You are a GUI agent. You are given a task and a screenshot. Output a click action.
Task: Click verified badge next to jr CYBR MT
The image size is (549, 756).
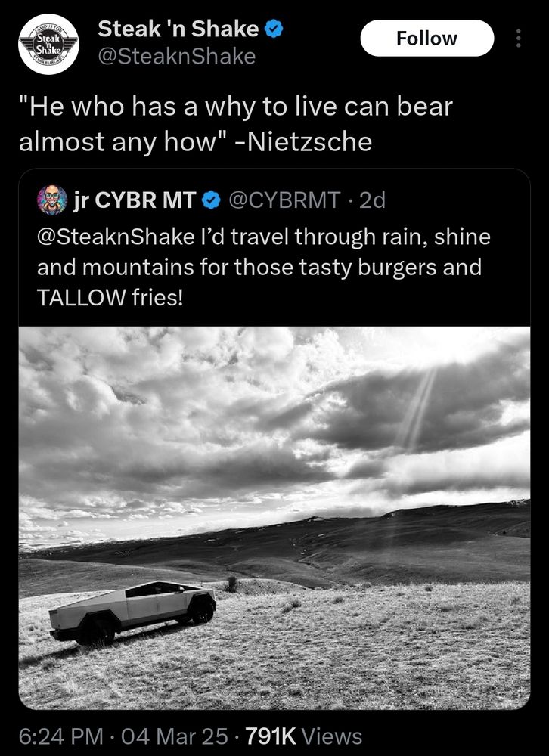tap(212, 200)
